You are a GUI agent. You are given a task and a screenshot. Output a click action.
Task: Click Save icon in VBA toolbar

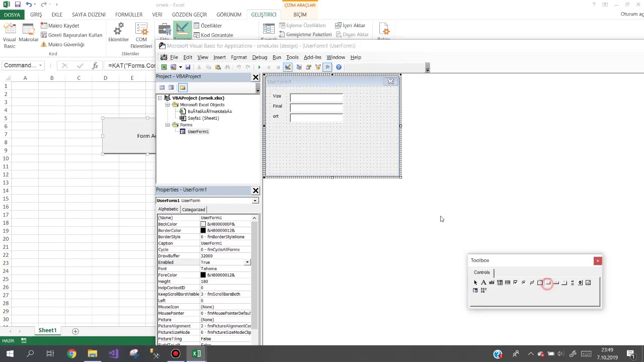[x=188, y=67]
